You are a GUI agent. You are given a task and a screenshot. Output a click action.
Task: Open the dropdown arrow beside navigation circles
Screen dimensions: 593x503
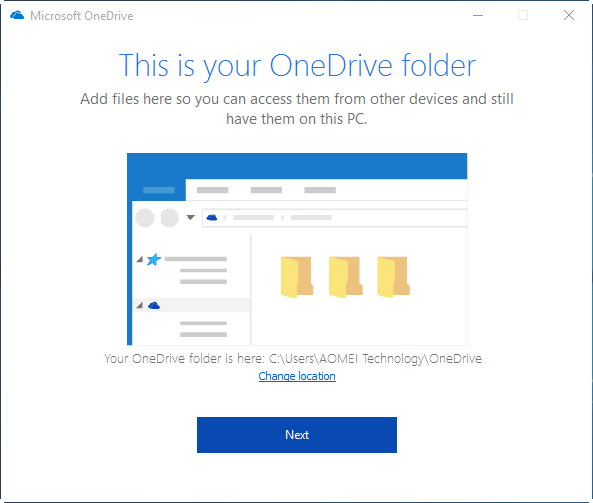[x=191, y=217]
